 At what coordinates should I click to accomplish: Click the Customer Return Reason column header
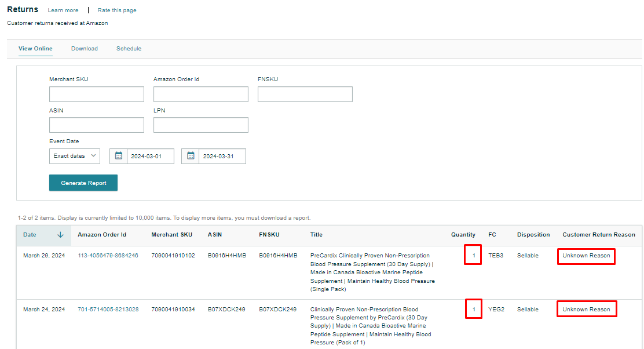coord(599,235)
